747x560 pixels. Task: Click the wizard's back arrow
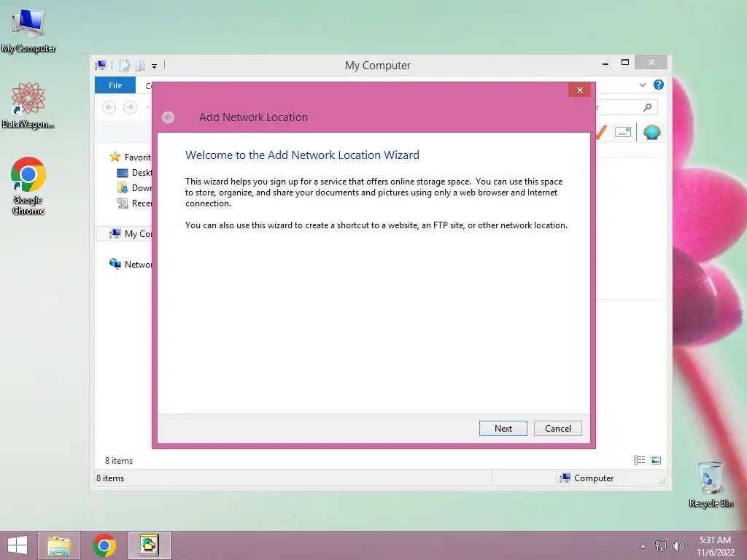tap(169, 117)
